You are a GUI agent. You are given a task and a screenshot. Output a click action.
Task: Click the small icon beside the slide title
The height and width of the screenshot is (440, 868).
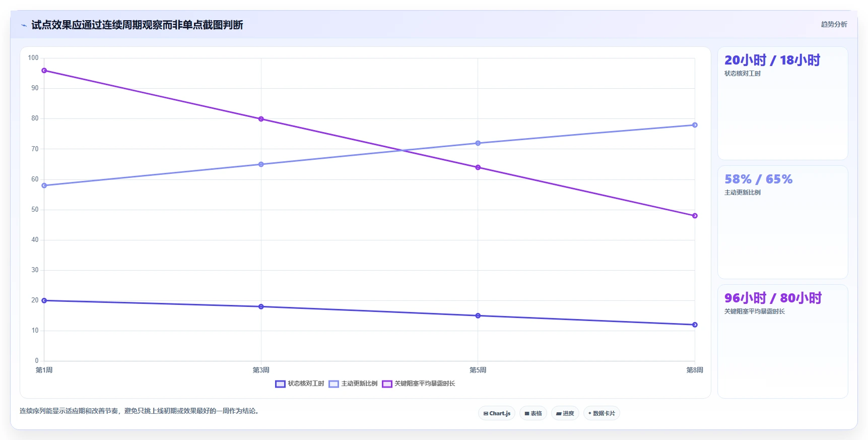[x=24, y=25]
